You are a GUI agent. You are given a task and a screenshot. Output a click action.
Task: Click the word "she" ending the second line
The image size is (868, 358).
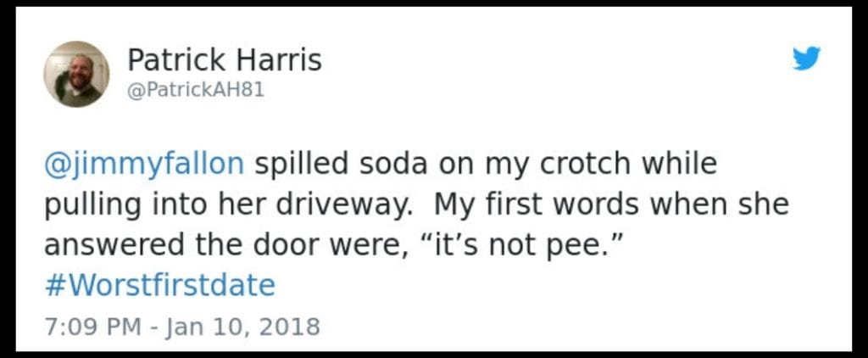pos(759,205)
